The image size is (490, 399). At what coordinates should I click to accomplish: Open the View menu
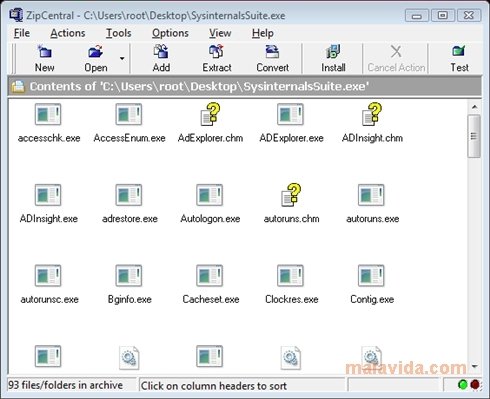[220, 33]
